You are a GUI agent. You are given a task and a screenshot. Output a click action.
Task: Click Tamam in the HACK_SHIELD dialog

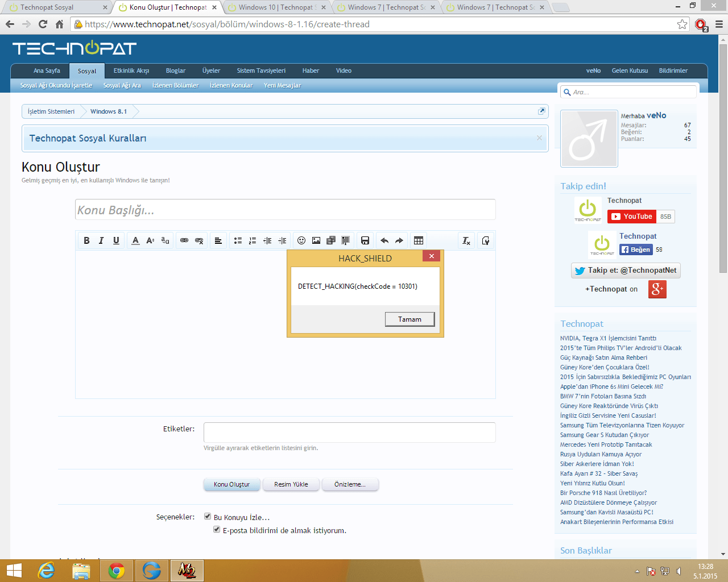[409, 319]
